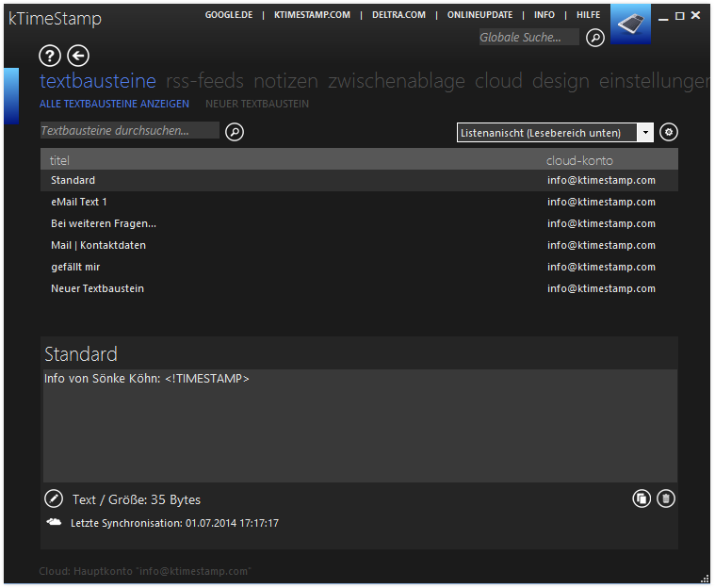This screenshot has width=715, height=588.
Task: Select the eMail Text 1 row
Action: click(359, 202)
